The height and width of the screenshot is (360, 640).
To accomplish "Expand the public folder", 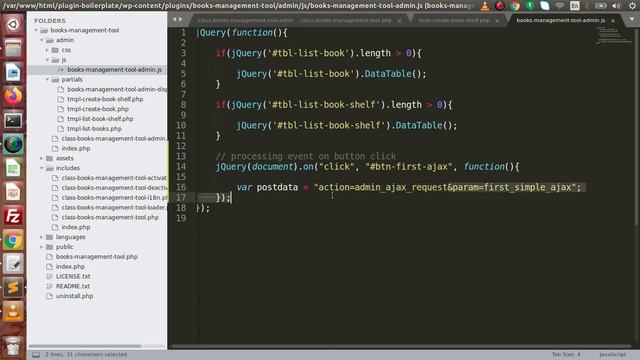I will (x=42, y=247).
